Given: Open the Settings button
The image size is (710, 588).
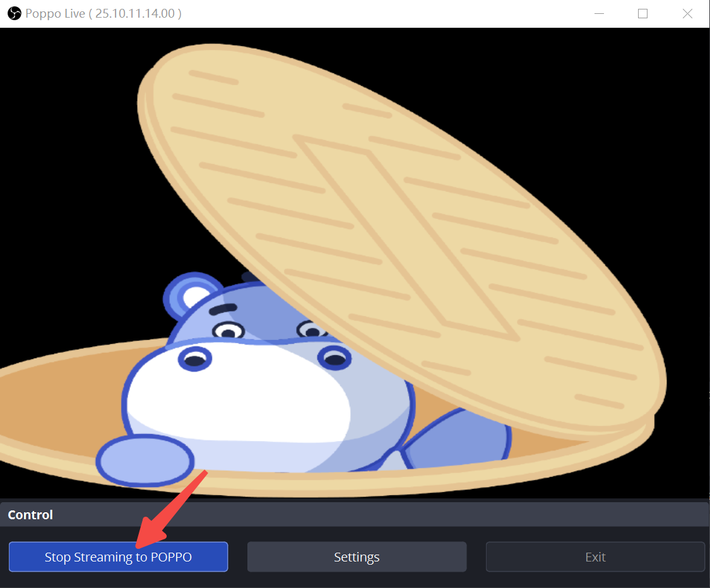Looking at the screenshot, I should click(x=357, y=556).
